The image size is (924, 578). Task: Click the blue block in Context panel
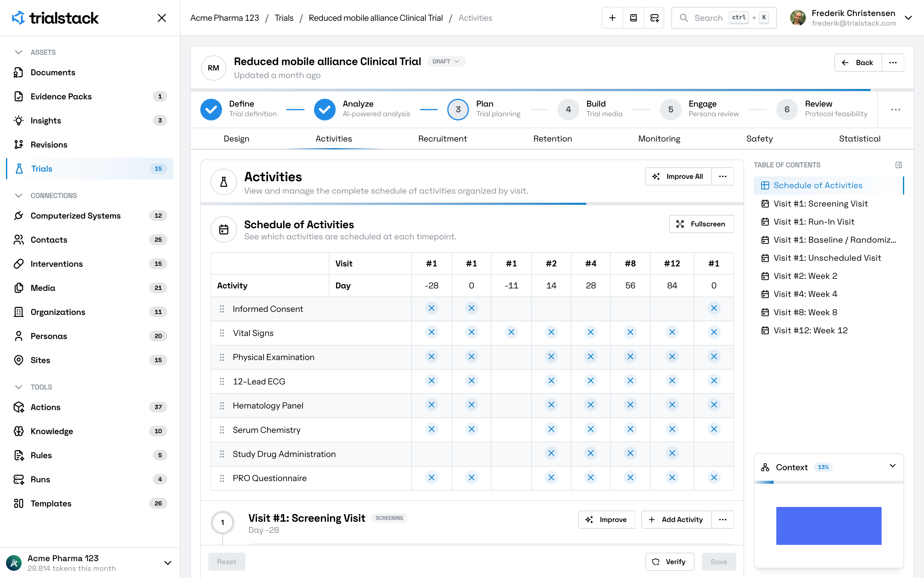pyautogui.click(x=829, y=526)
